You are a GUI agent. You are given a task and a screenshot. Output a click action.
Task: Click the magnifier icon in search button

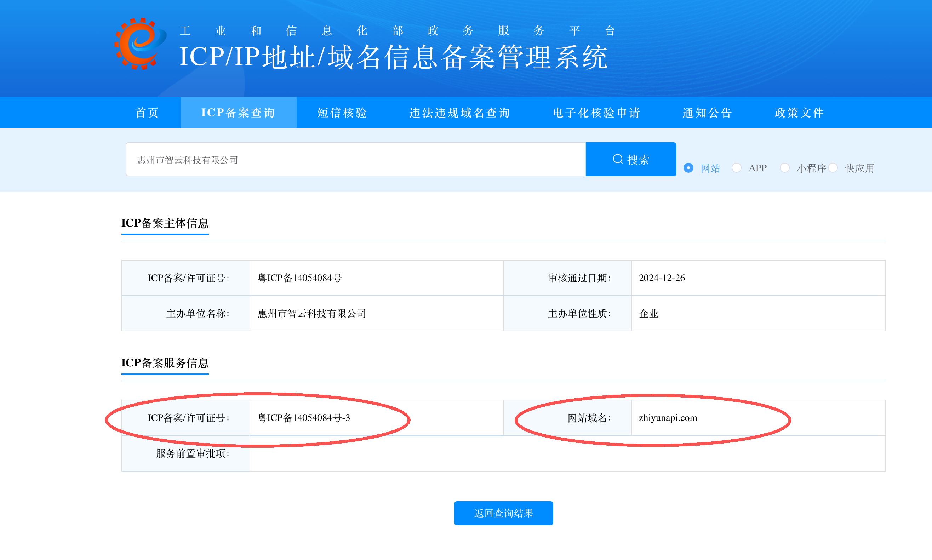(618, 159)
